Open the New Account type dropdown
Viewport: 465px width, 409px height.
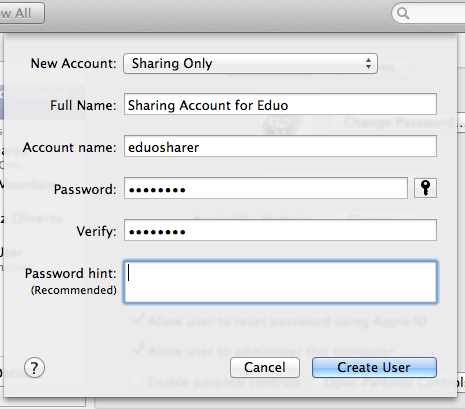[250, 63]
